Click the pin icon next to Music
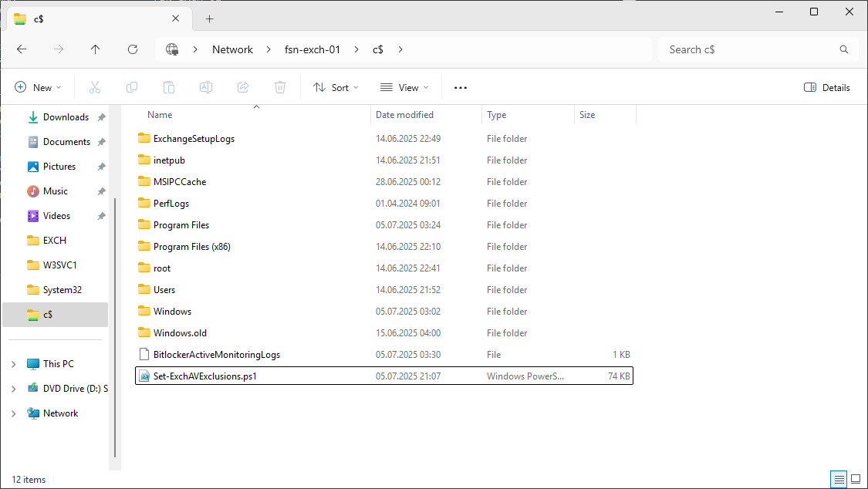Viewport: 868px width, 489px height. pos(101,191)
